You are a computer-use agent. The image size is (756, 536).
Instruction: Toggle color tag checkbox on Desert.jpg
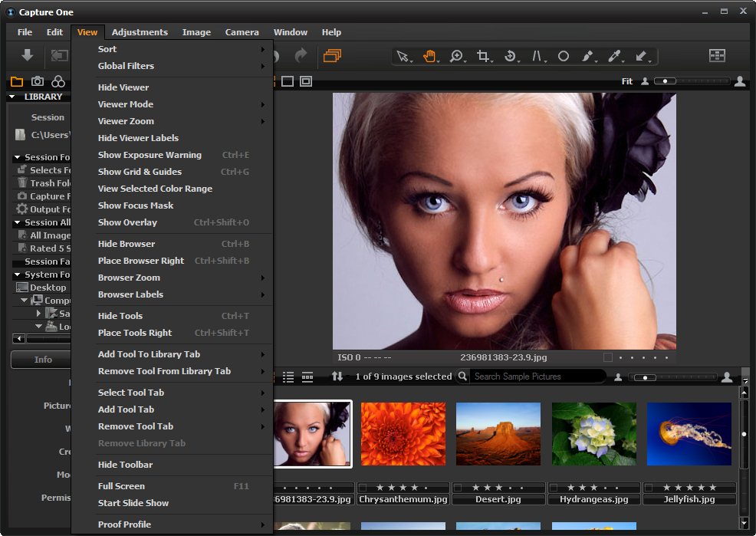coord(458,487)
